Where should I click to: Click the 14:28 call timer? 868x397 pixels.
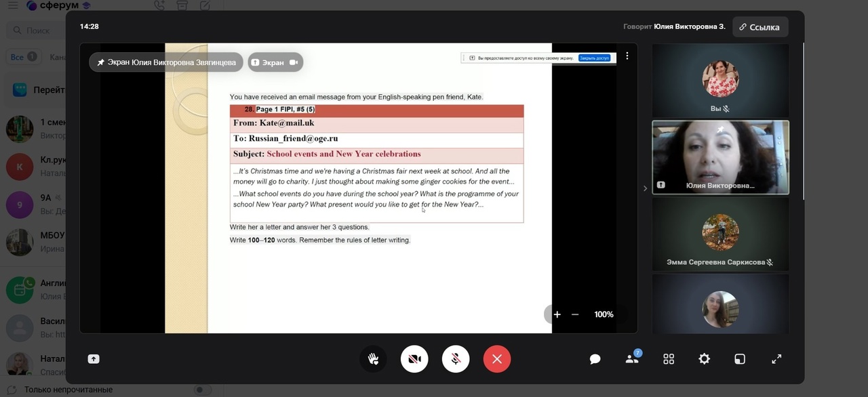click(90, 26)
